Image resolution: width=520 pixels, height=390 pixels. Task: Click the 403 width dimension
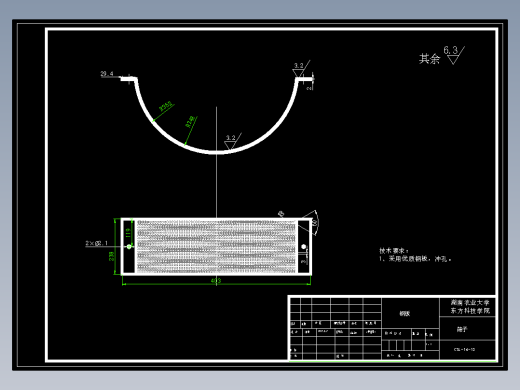216,281
